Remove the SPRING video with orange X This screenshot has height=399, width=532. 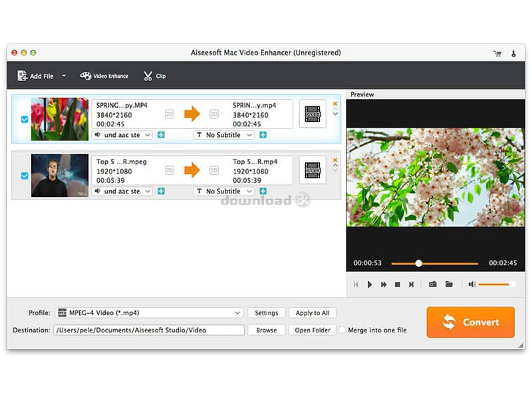pyautogui.click(x=335, y=104)
